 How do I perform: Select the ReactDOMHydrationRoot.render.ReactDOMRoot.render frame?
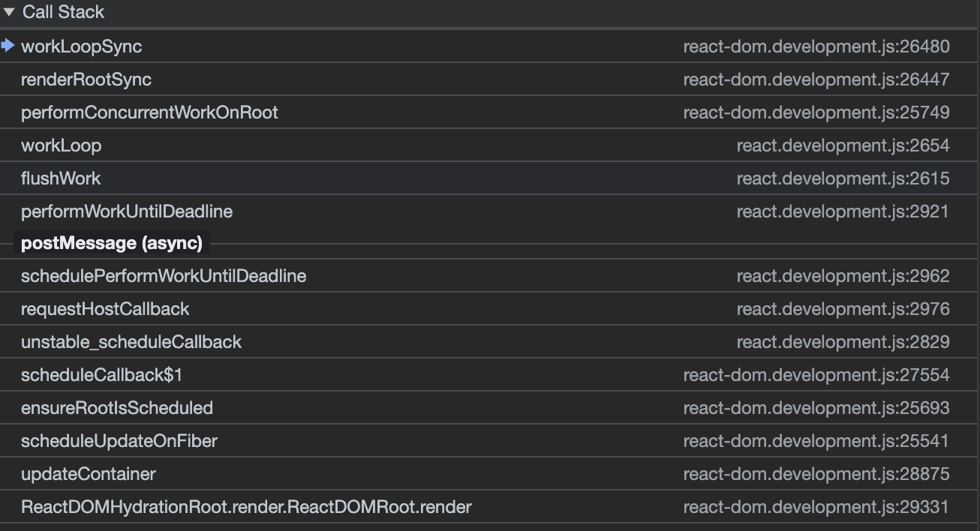[246, 506]
